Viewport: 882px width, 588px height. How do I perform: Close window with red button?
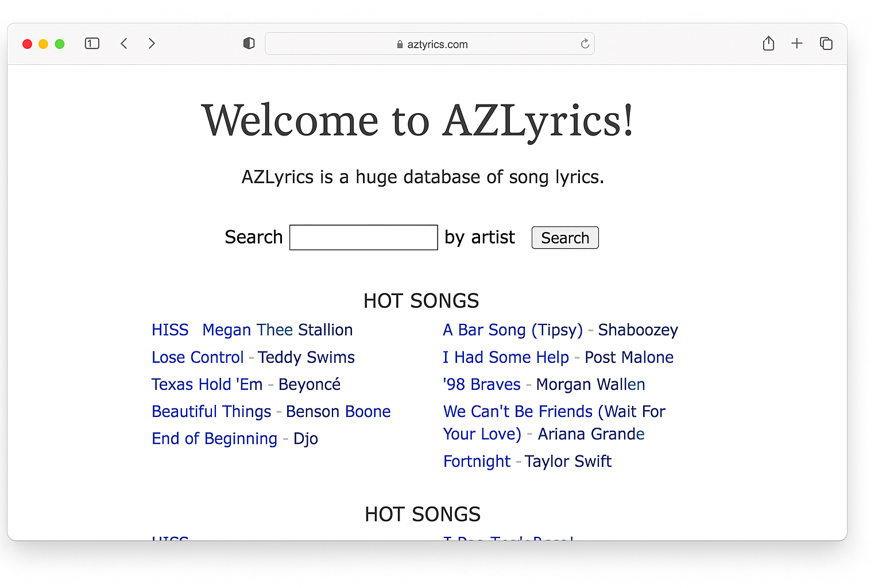tap(27, 44)
